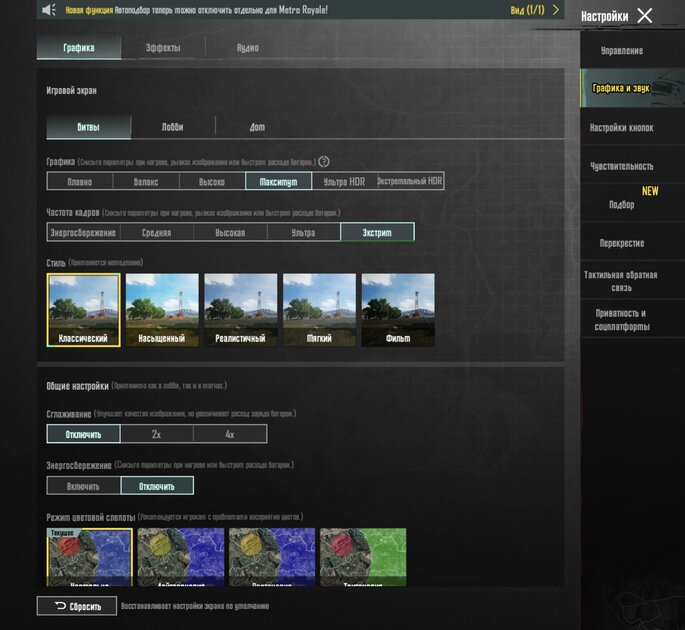Switch to the Аудио tab

pos(247,48)
